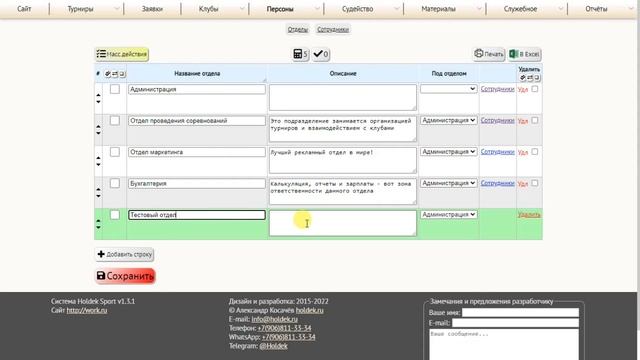Open Сотрудники link in Администрация row
The width and height of the screenshot is (640, 360).
(497, 89)
